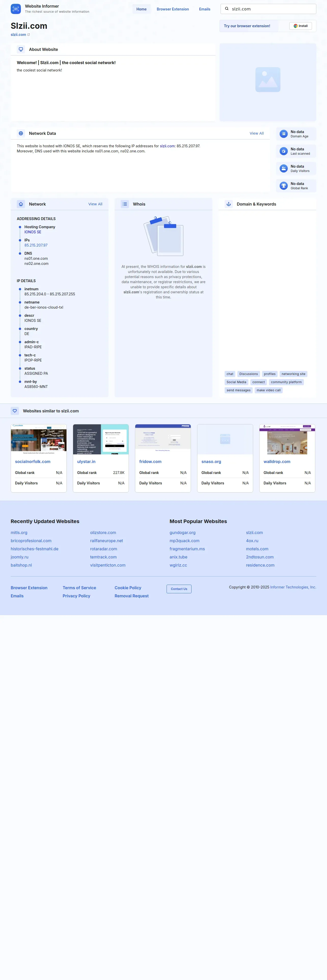Select the chat keyword tag

coord(230,374)
